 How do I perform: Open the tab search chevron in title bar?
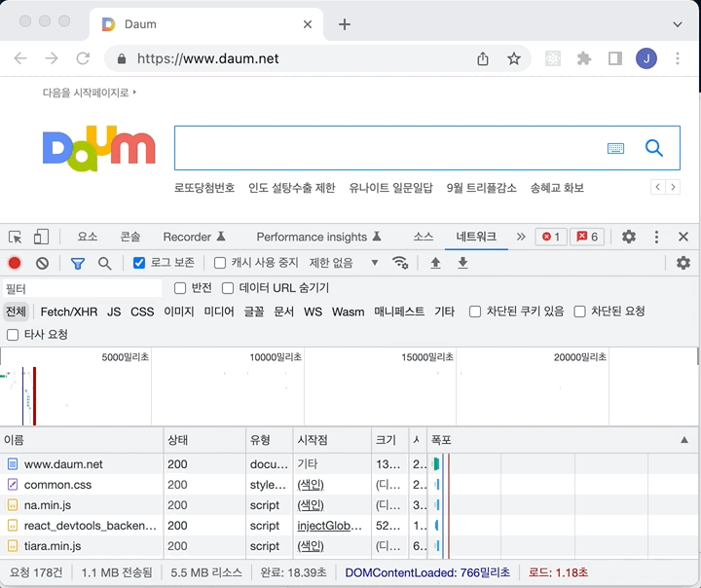pyautogui.click(x=678, y=24)
